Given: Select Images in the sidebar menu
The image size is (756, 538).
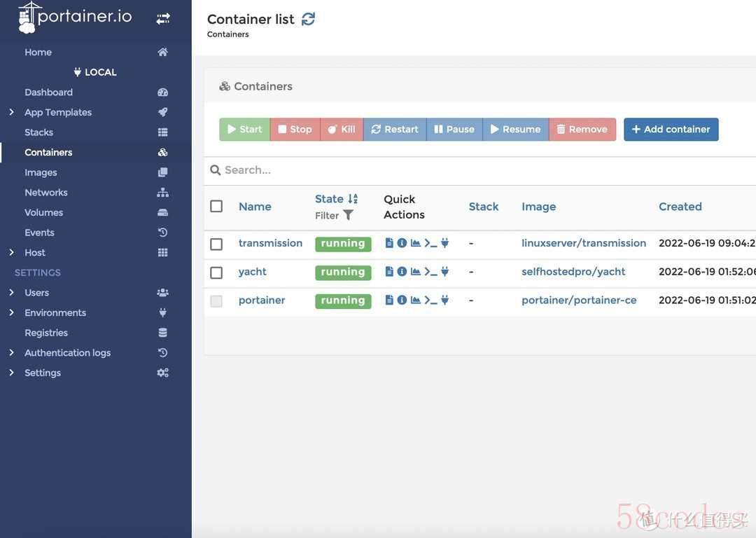Looking at the screenshot, I should (41, 172).
